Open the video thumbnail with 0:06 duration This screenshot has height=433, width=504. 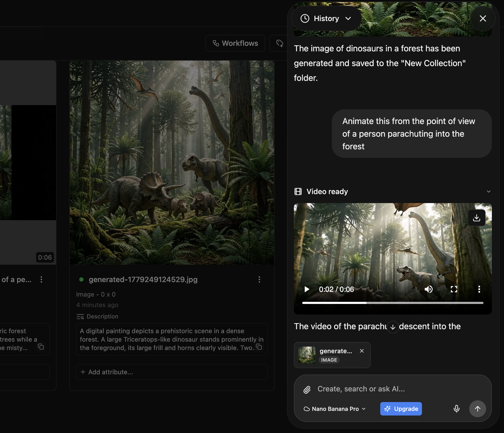pyautogui.click(x=28, y=163)
